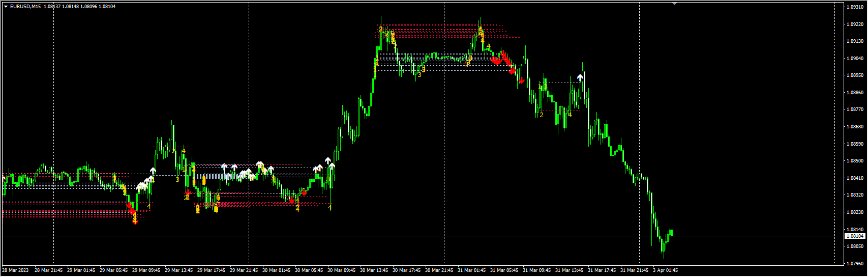This screenshot has width=868, height=277.
Task: Click the 29 Mar 09:45 time axis label
Action: click(x=146, y=270)
